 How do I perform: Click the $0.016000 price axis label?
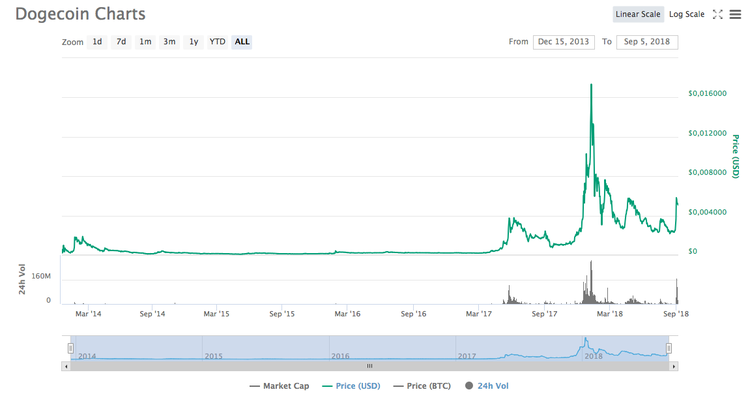[707, 93]
